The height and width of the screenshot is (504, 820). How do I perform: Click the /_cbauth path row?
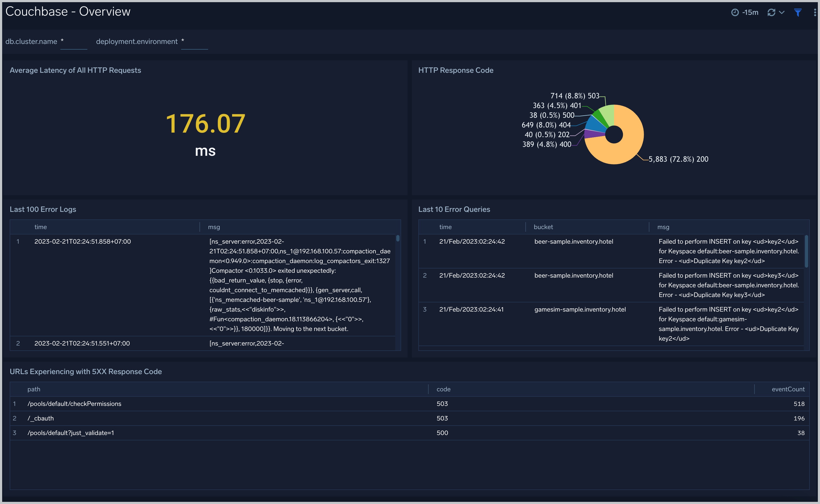pos(410,418)
